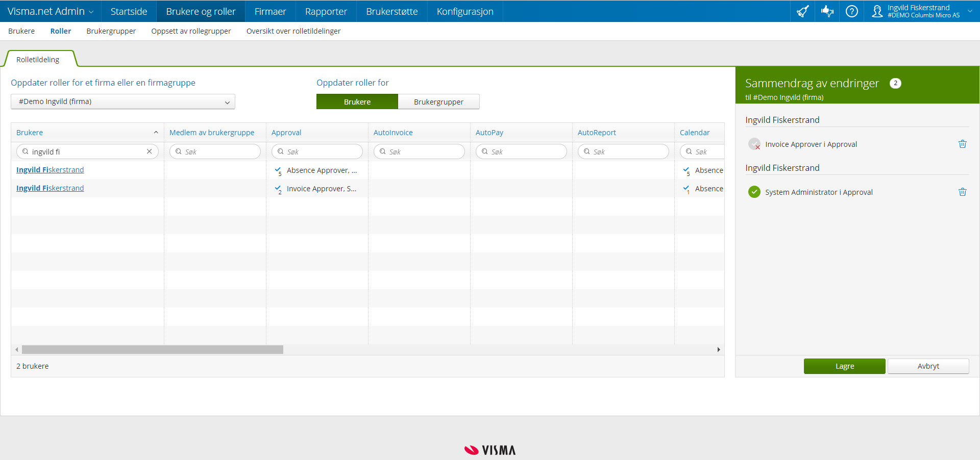The width and height of the screenshot is (980, 460).
Task: Click the search magnifier in Brukere filter
Action: [x=25, y=151]
